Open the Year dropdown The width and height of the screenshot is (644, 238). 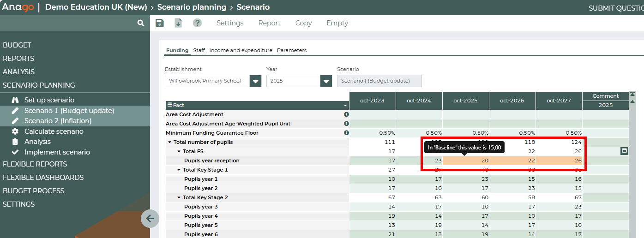coord(326,81)
